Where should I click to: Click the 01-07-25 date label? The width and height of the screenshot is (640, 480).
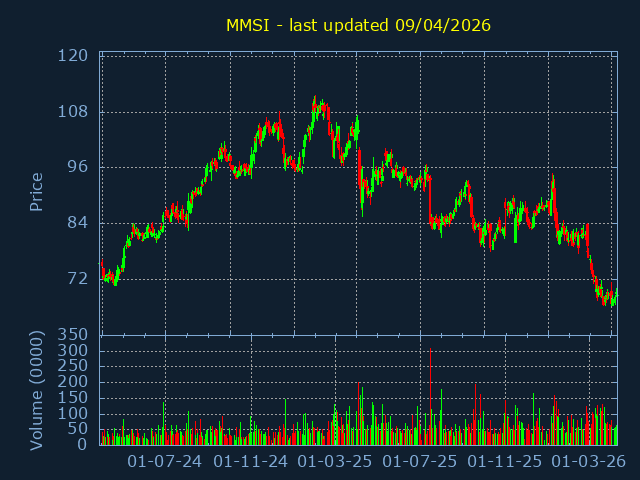pos(420,462)
